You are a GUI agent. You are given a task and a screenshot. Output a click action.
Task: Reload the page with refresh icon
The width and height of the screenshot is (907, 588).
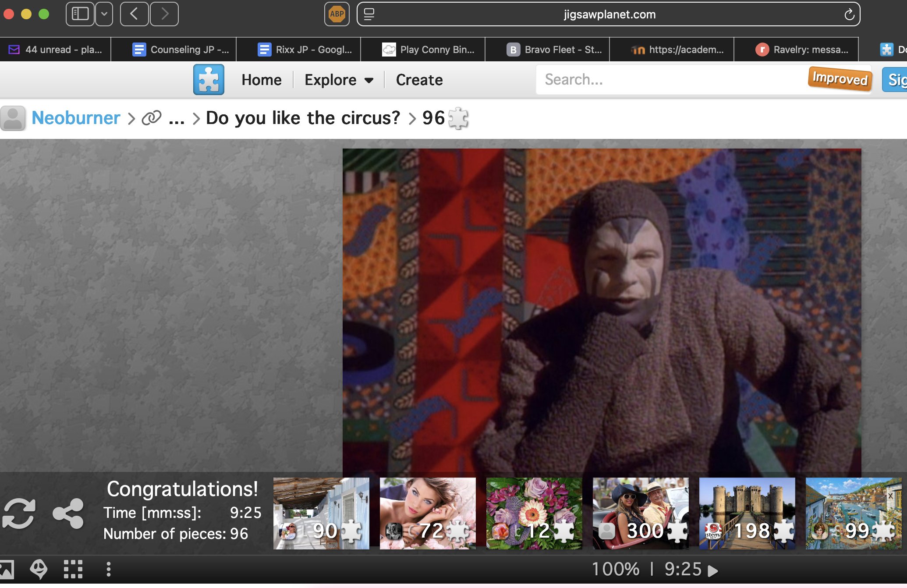click(849, 14)
